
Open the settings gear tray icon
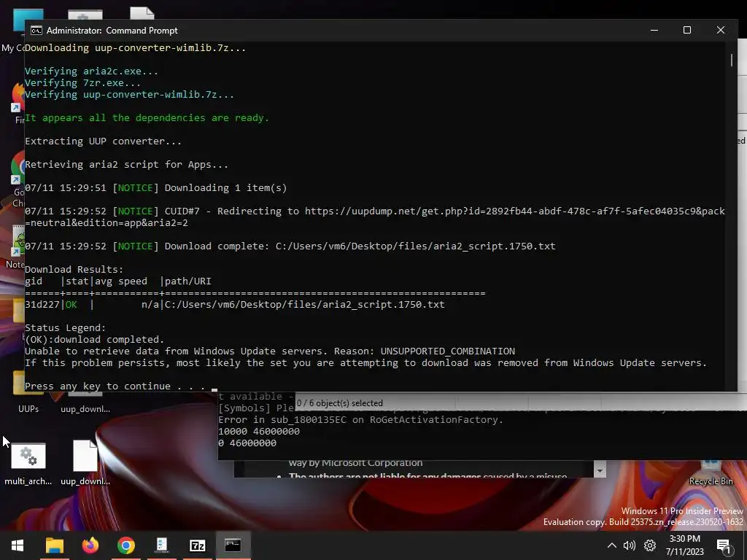650,545
